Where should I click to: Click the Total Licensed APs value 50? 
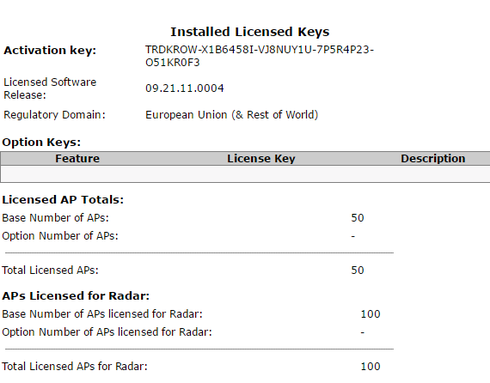357,270
